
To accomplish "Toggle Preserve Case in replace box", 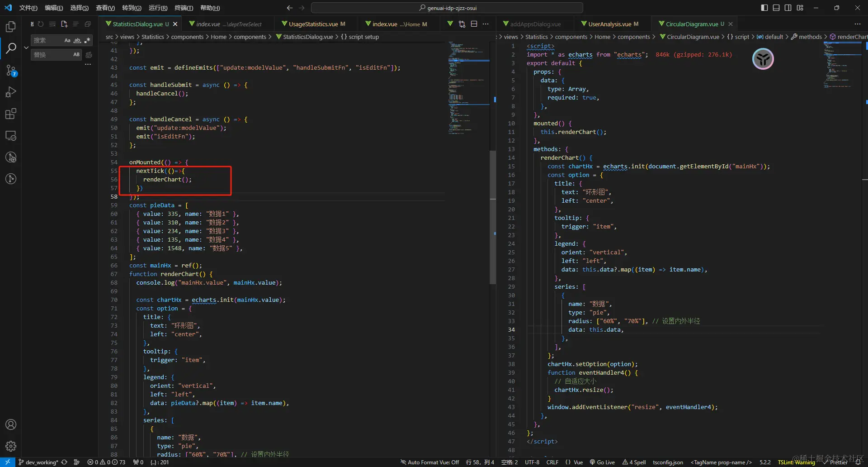I will pyautogui.click(x=76, y=55).
